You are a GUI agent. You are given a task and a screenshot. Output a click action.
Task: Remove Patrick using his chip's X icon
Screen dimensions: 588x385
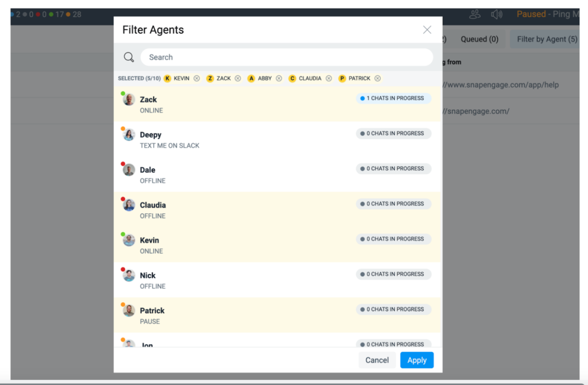click(377, 78)
